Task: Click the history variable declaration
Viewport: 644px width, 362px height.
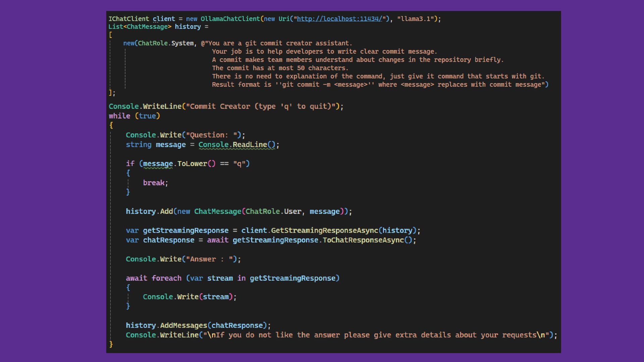Action: tap(187, 27)
